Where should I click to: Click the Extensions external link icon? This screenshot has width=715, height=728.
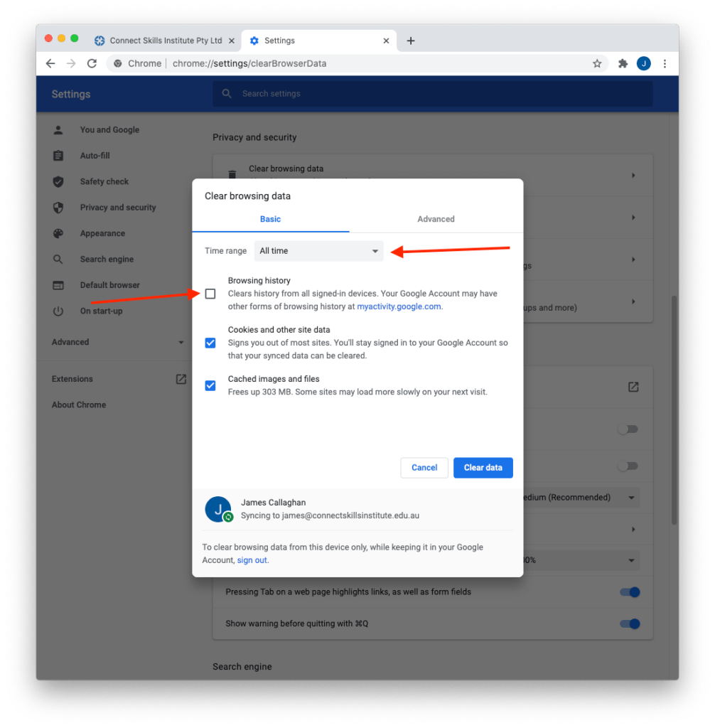(181, 380)
